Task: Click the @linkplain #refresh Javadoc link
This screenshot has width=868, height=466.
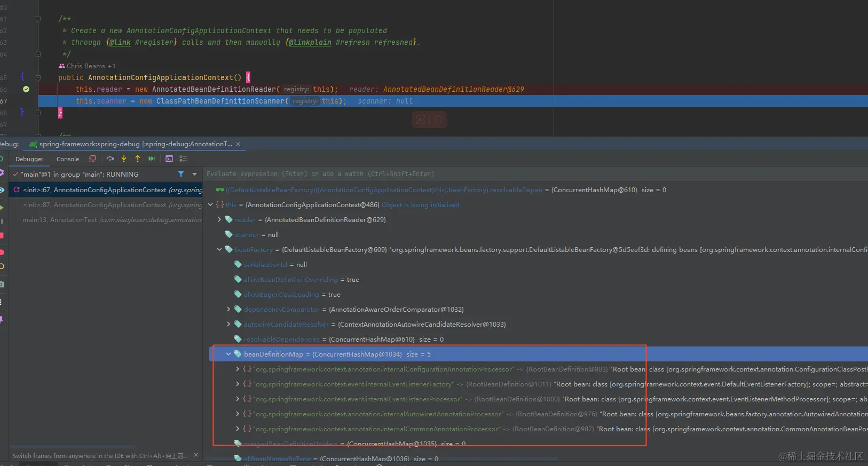Action: [351, 42]
